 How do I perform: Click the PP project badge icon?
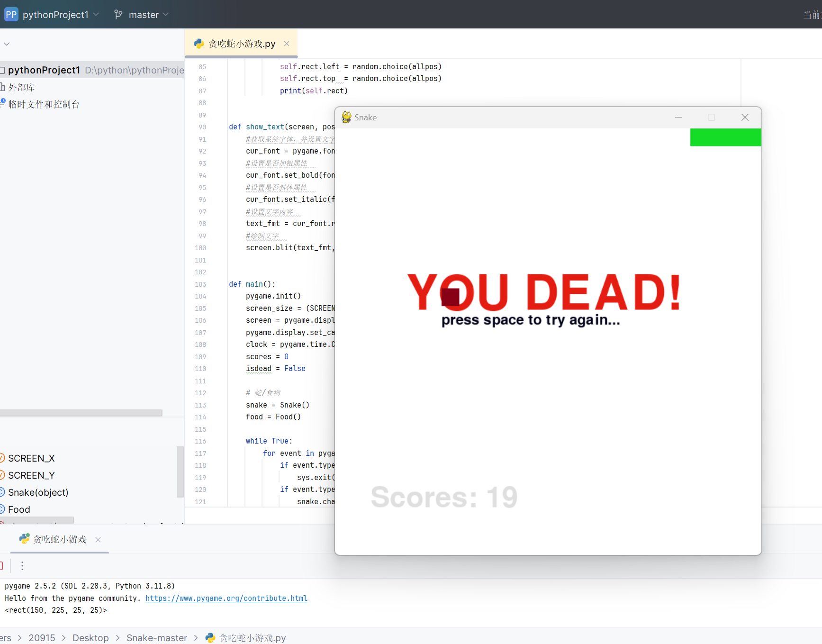pyautogui.click(x=11, y=15)
